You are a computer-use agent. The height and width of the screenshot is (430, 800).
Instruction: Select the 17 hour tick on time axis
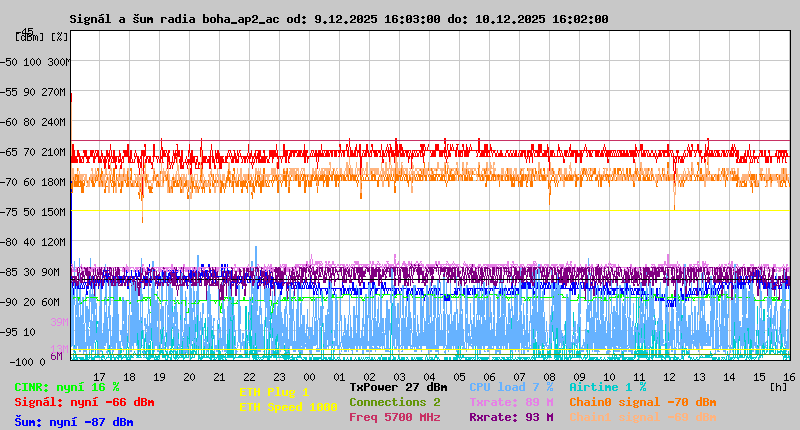coord(100,377)
